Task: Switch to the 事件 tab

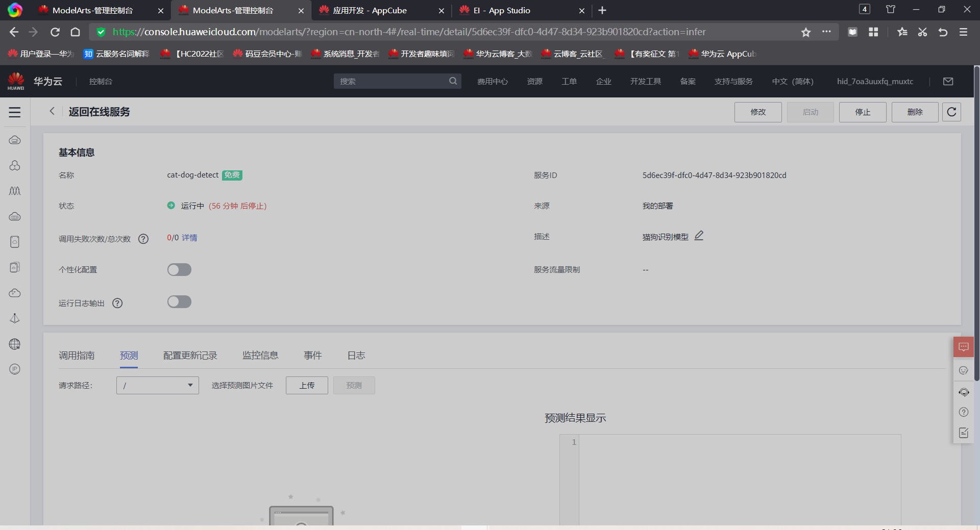Action: click(x=313, y=356)
